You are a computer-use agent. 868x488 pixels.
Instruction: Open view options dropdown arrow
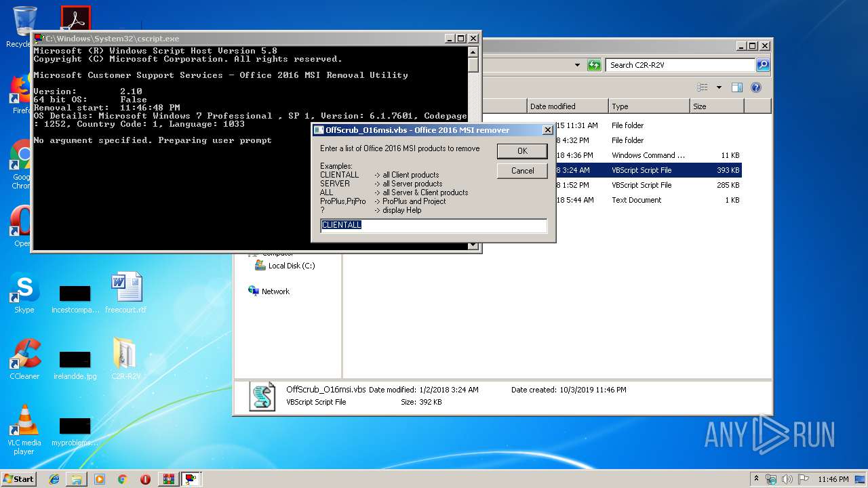(719, 87)
